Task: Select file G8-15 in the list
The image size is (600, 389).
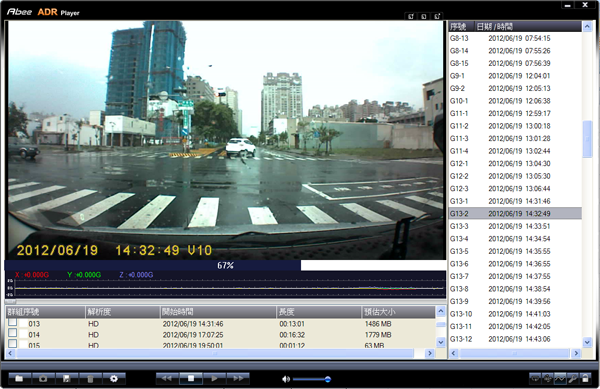Action: (x=515, y=63)
